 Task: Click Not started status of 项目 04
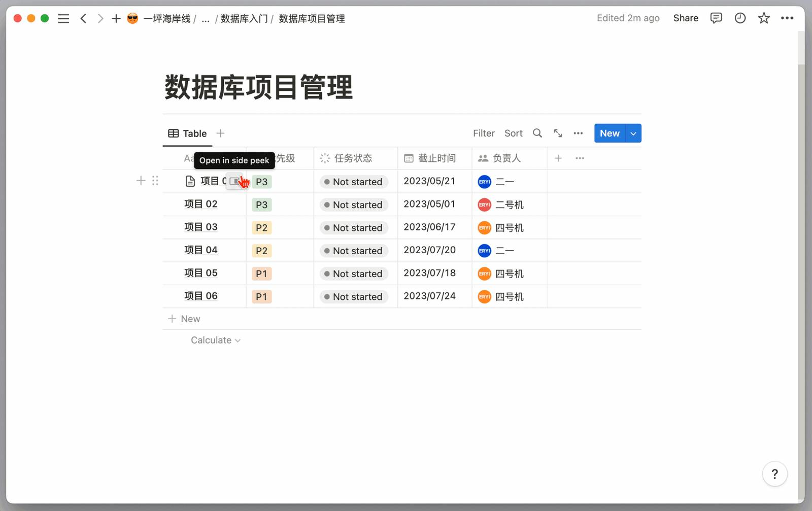click(x=354, y=251)
